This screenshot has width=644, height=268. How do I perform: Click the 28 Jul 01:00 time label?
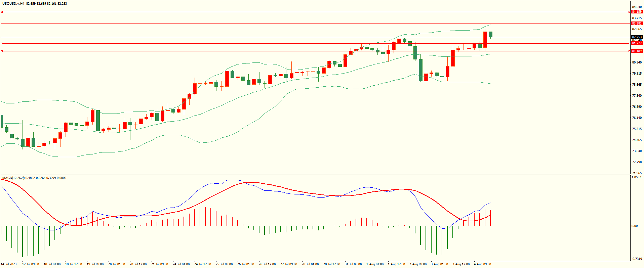click(x=310, y=264)
